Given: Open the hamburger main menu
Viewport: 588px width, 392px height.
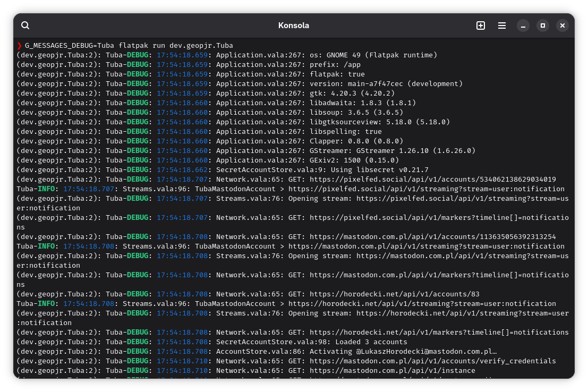Looking at the screenshot, I should (x=501, y=25).
